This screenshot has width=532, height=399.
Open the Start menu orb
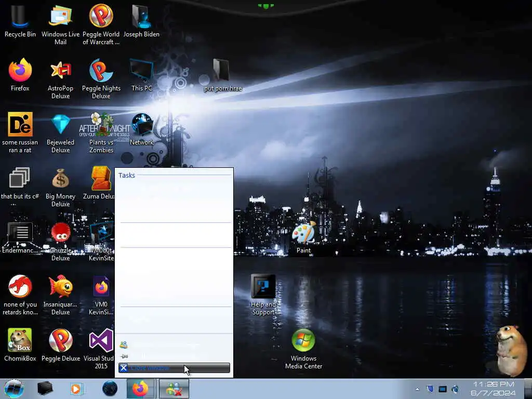point(14,389)
